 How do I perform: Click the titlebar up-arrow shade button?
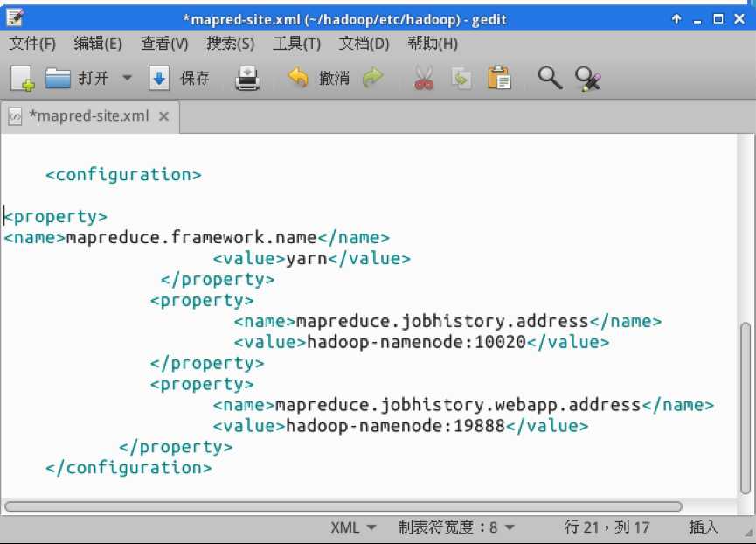pyautogui.click(x=676, y=19)
